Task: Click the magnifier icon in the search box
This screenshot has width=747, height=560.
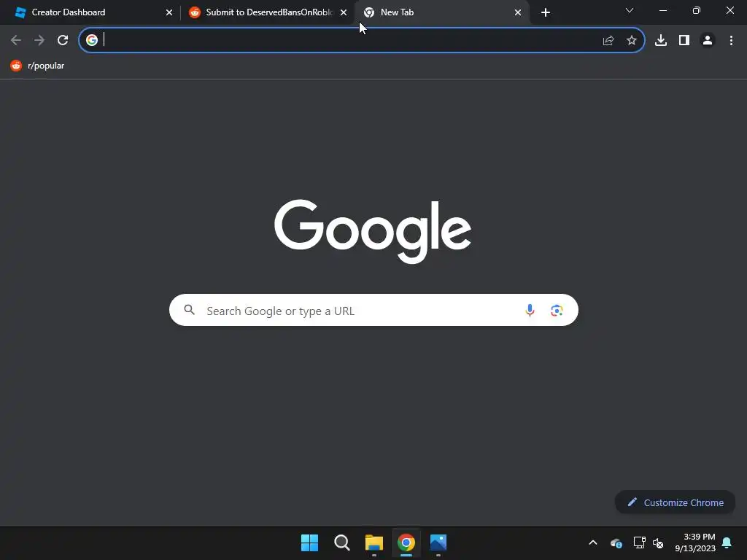Action: click(x=190, y=310)
